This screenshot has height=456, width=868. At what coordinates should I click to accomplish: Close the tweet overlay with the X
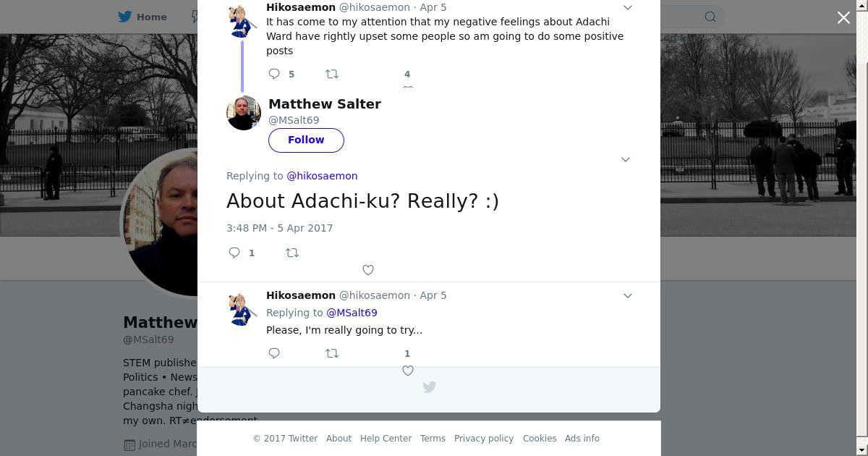[843, 17]
